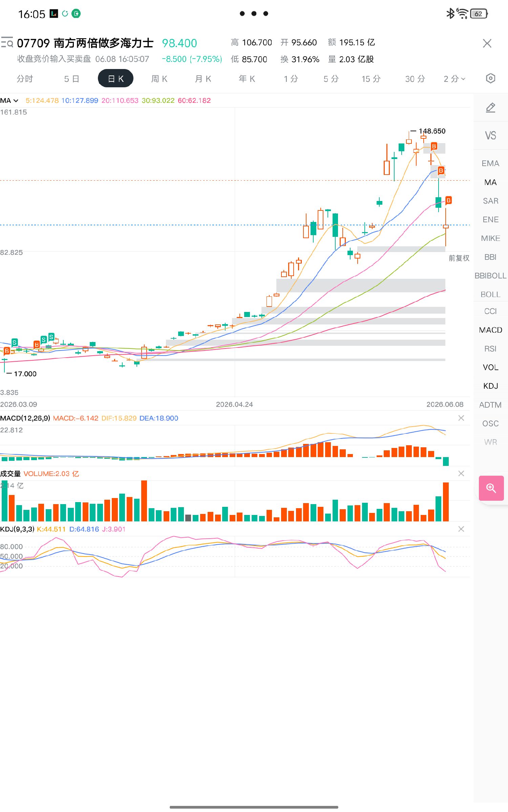Expand the 2分 interval dropdown
This screenshot has height=812, width=508.
(x=454, y=79)
